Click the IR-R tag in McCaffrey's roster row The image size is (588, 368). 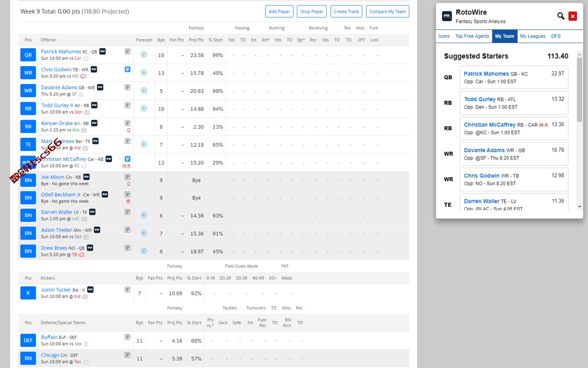point(126,166)
